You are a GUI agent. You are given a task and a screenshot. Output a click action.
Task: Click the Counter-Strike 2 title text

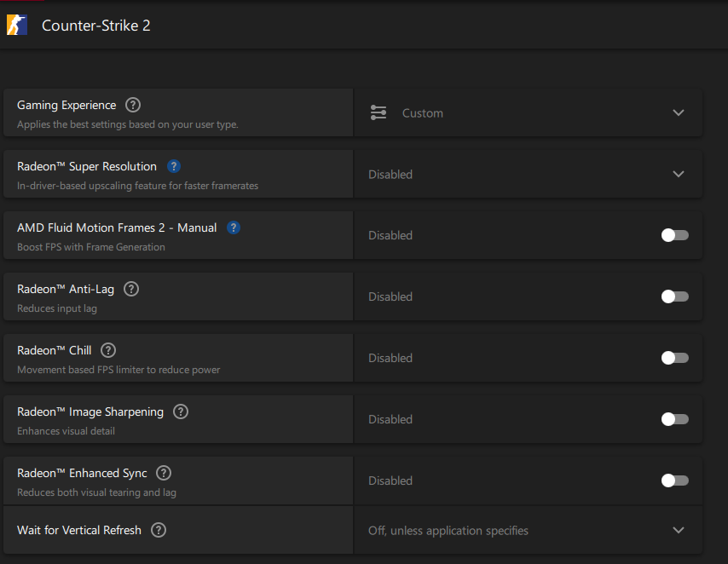(96, 26)
